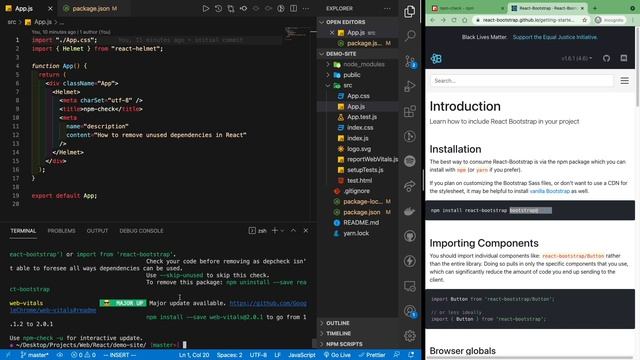The image size is (640, 360).
Task: Select the App.js editor tab
Action: point(24,8)
